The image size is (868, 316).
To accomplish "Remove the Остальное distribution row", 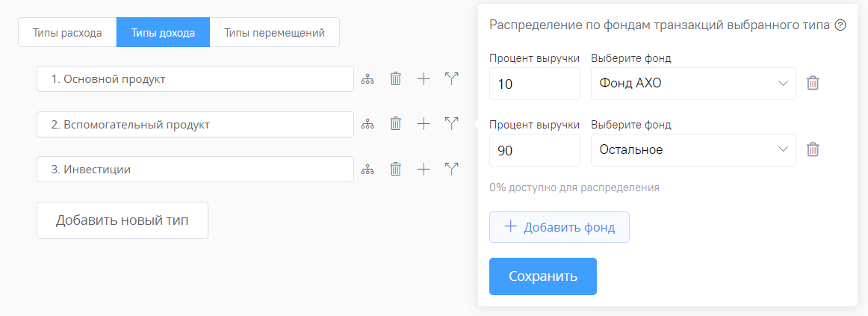I will (813, 149).
